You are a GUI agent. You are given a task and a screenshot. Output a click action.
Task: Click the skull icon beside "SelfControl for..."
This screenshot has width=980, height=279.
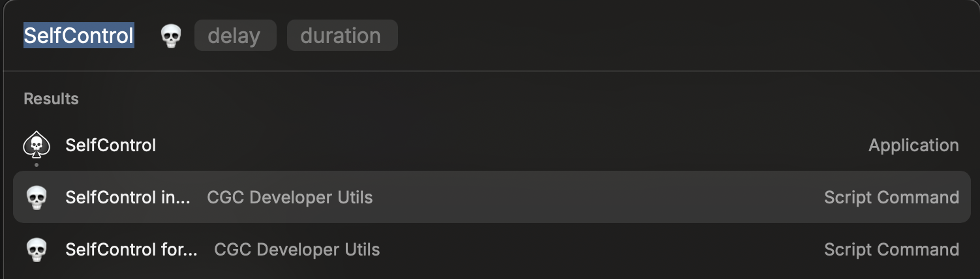point(37,250)
